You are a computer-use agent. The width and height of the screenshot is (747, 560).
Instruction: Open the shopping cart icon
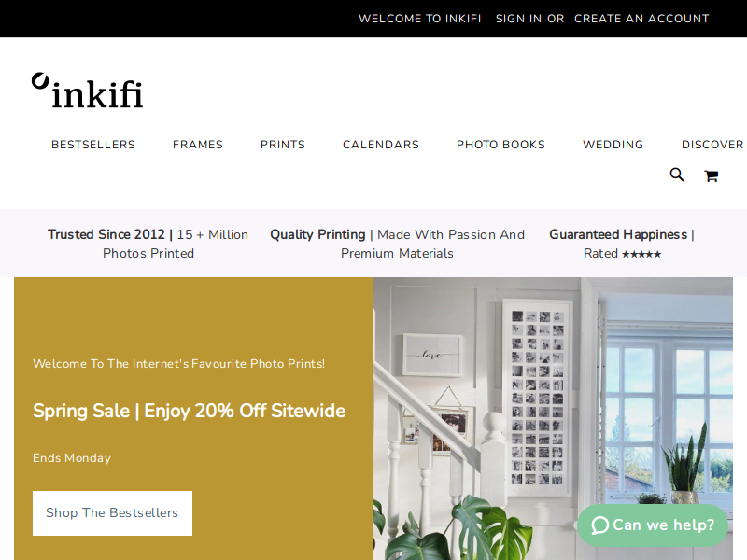coord(712,175)
